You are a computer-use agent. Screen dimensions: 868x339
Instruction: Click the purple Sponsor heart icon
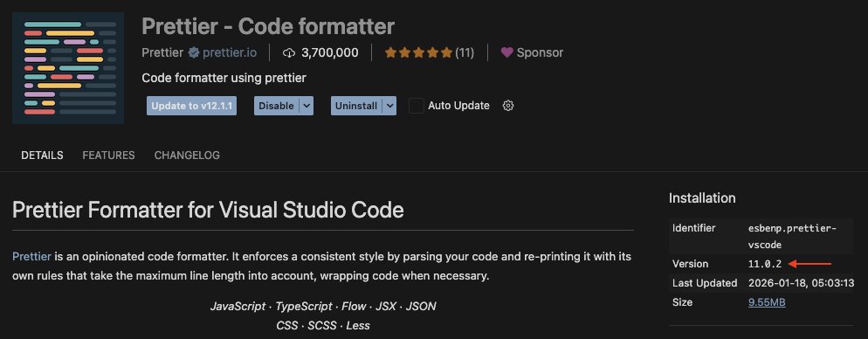tap(506, 52)
